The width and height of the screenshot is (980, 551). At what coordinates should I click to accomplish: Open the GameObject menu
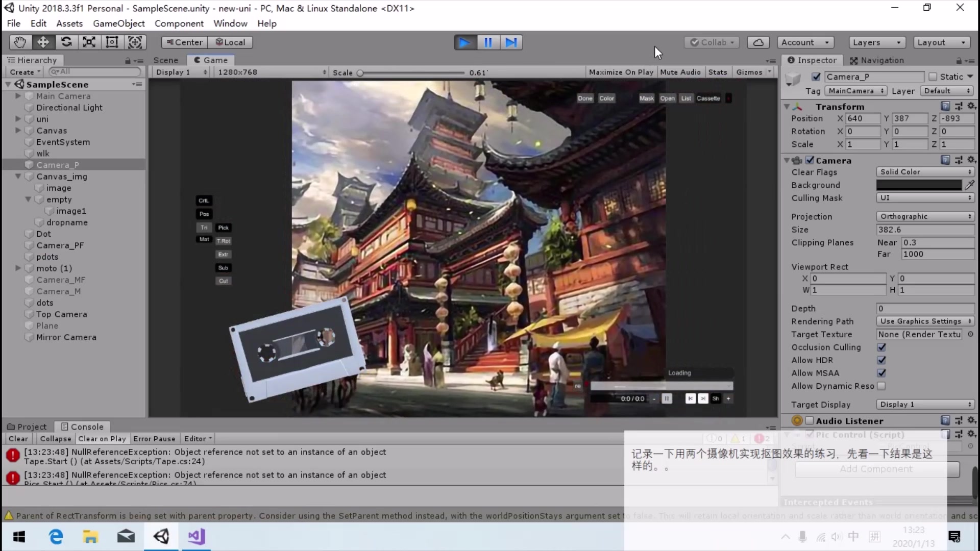tap(118, 23)
